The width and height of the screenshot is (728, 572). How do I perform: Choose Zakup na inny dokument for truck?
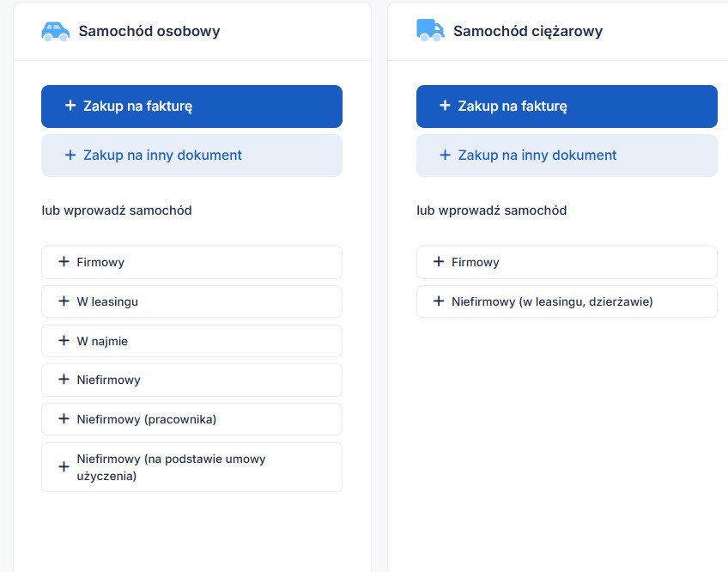(x=567, y=155)
